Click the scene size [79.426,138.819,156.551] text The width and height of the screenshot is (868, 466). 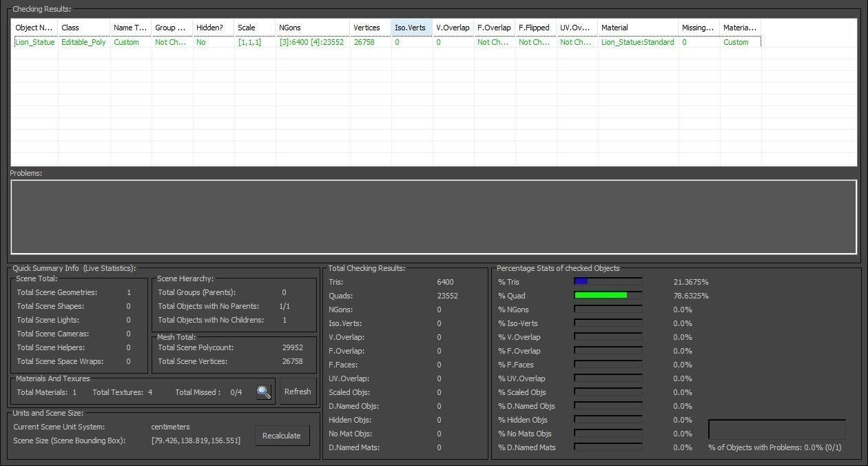pos(196,440)
